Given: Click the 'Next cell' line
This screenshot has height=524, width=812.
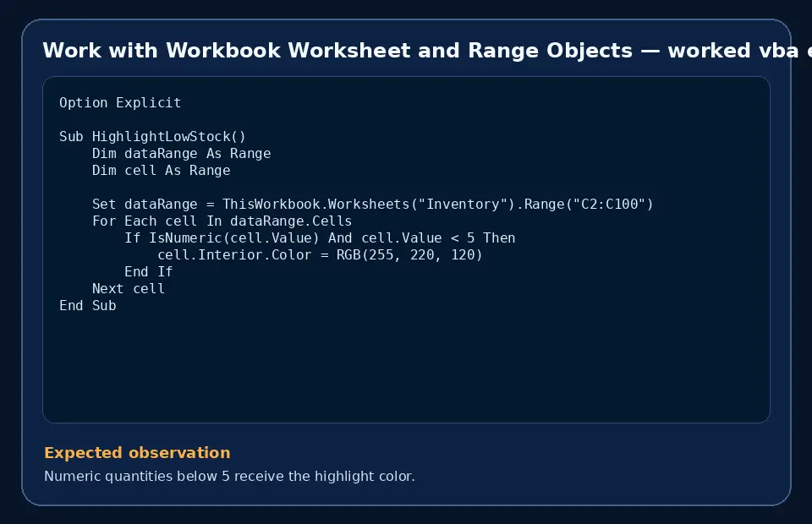Looking at the screenshot, I should 129,289.
